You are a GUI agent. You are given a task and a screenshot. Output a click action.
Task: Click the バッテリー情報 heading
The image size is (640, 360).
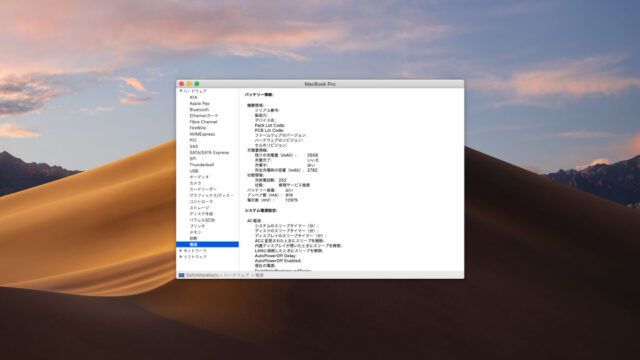pyautogui.click(x=259, y=95)
